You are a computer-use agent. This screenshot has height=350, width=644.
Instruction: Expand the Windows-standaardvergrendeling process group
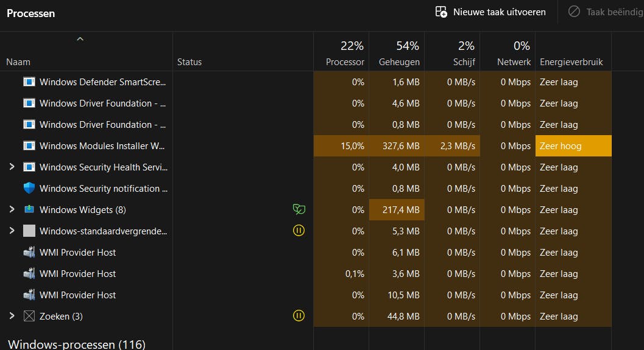tap(12, 231)
